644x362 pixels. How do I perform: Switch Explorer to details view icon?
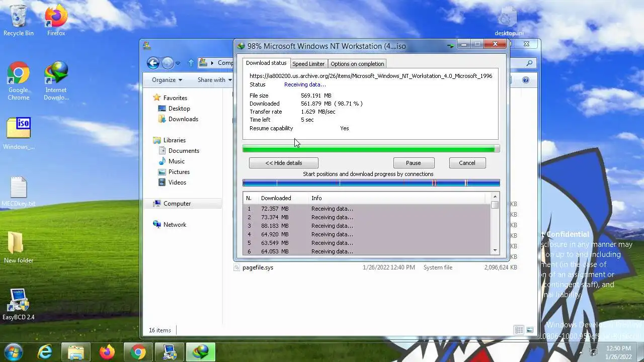pyautogui.click(x=519, y=330)
